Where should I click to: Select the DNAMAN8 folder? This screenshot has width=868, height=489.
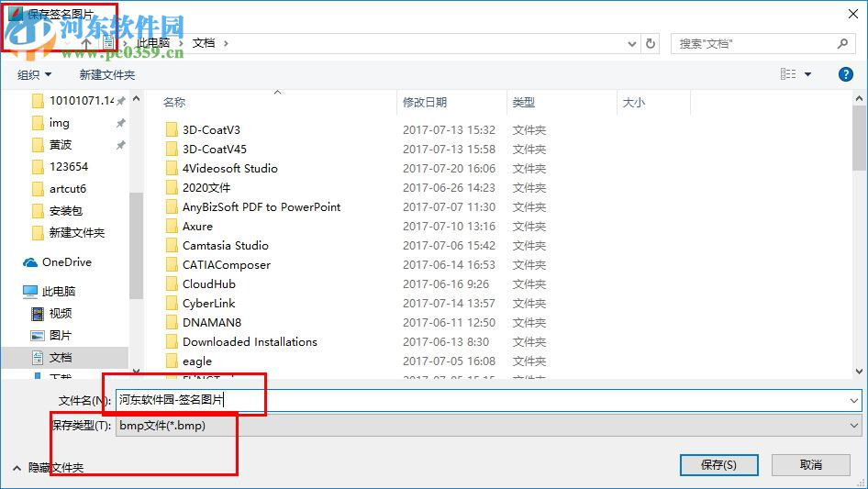211,323
